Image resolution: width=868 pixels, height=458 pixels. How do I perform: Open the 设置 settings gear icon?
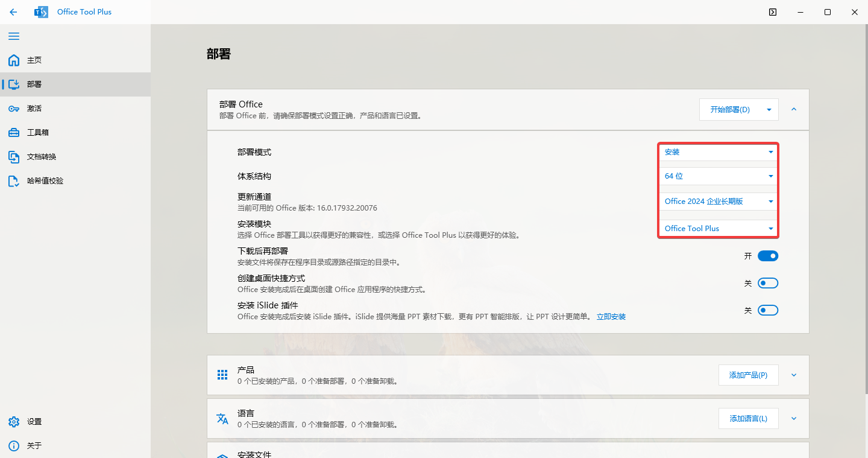point(13,421)
